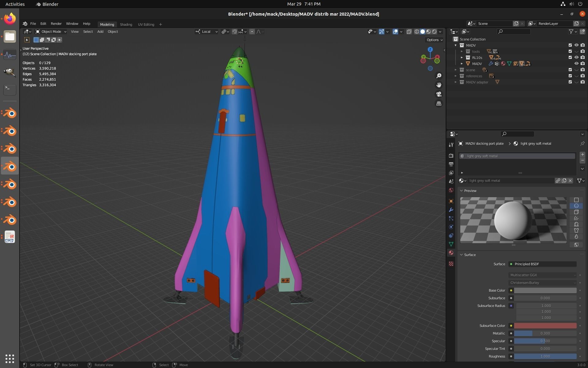Toggle pin icon in properties header
This screenshot has height=368, width=588.
[582, 144]
